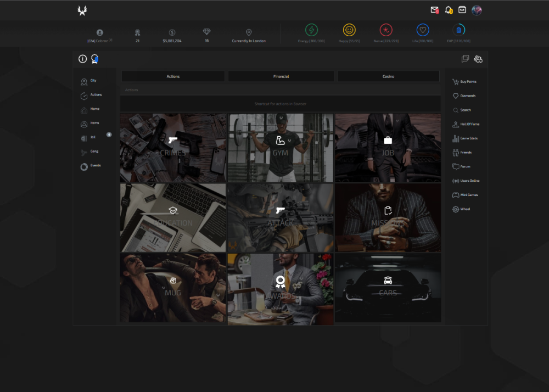Open the inventory box icon in header
Screen dimensions: 549x392
(462, 10)
